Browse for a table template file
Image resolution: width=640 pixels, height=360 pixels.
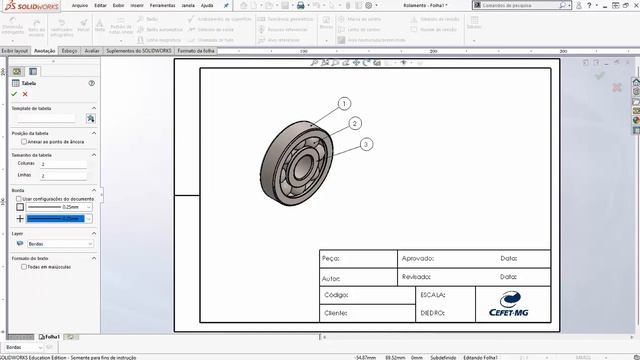tap(91, 118)
